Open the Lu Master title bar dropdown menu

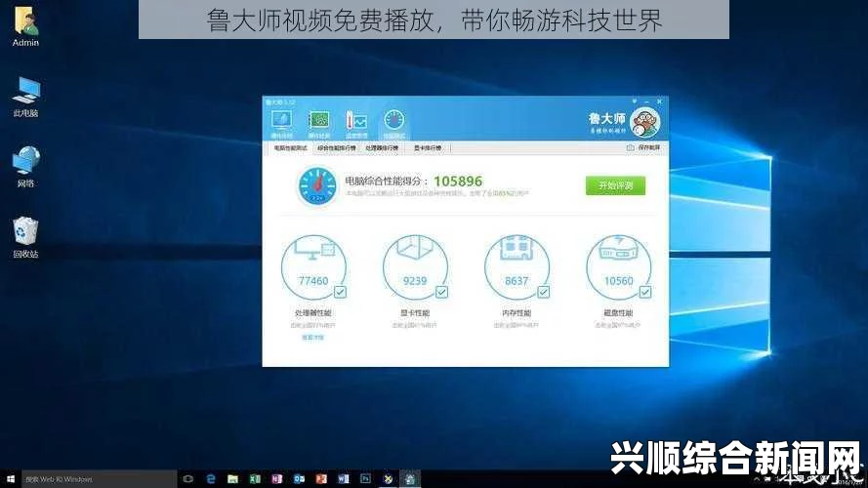635,102
